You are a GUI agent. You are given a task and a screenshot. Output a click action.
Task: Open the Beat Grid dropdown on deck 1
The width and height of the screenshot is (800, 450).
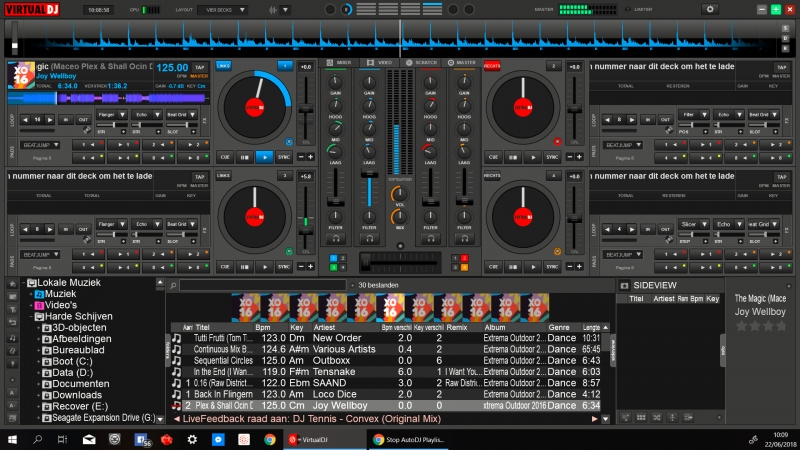181,115
